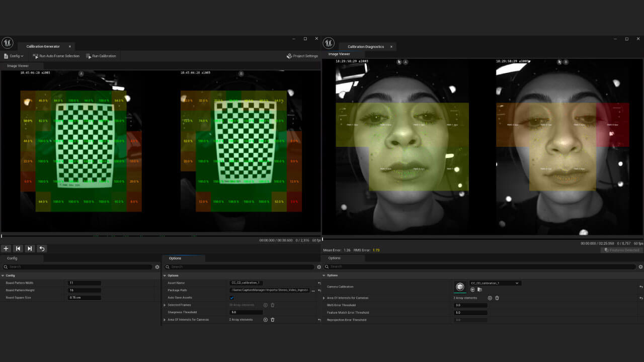Click Run Calibration button
Viewport: 644px width, 362px height.
pyautogui.click(x=101, y=56)
